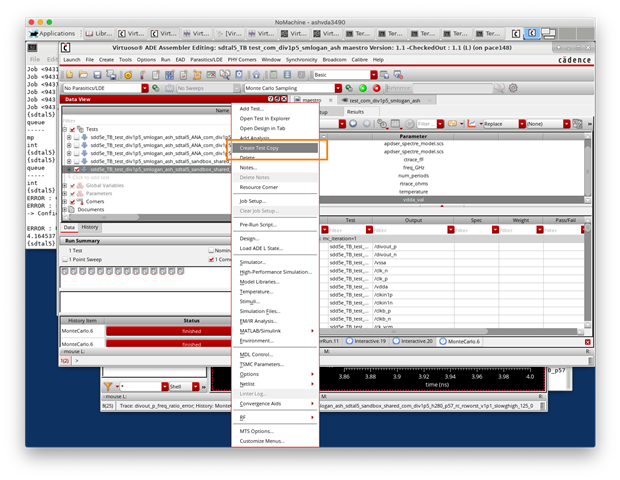Click the yellow filter funnel in lower window
The width and height of the screenshot is (620, 480).
pyautogui.click(x=108, y=386)
